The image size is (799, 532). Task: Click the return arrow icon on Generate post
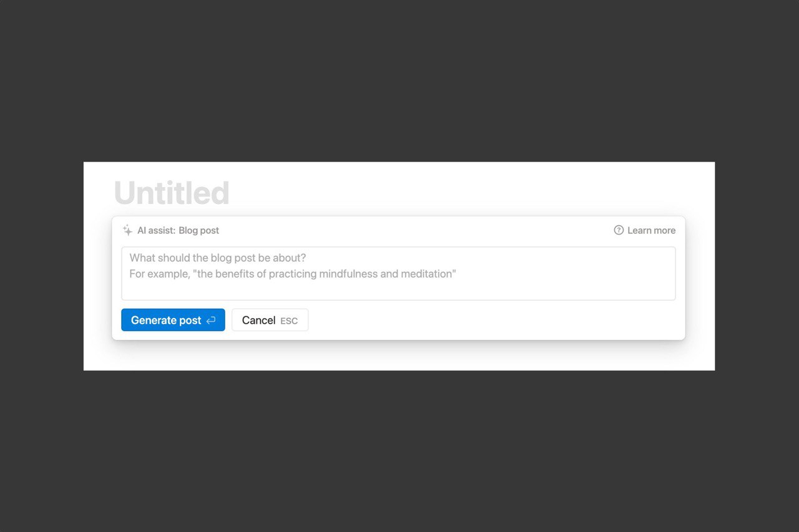pyautogui.click(x=211, y=321)
